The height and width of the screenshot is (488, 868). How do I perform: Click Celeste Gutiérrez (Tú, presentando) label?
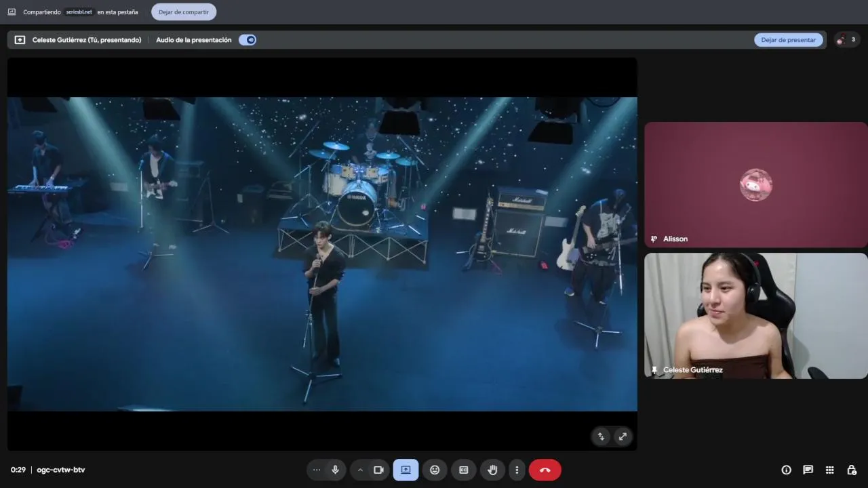click(x=87, y=40)
